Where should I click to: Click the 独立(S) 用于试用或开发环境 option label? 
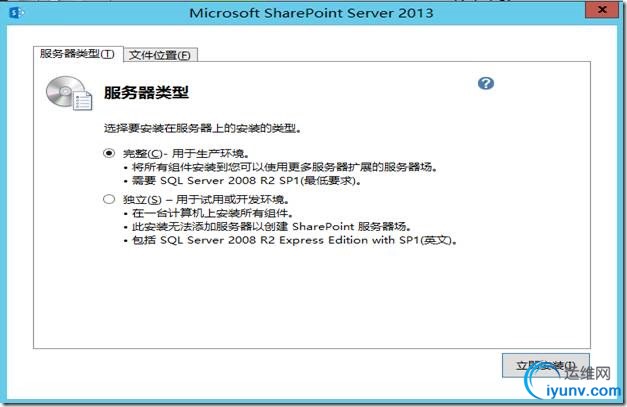point(206,199)
